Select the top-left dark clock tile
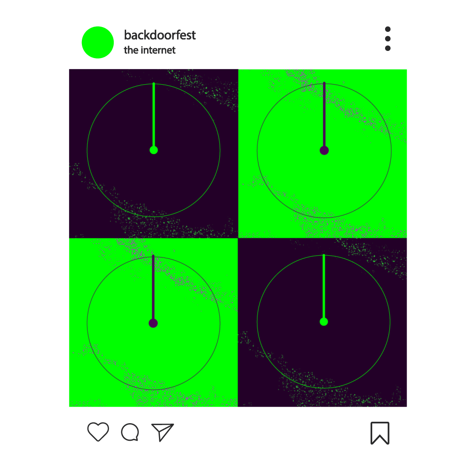 pyautogui.click(x=154, y=154)
